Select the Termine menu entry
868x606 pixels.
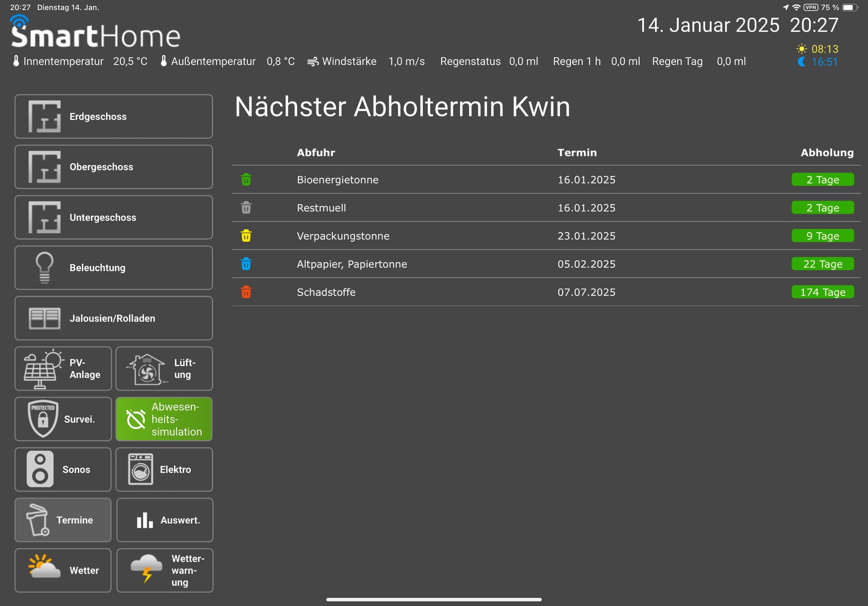click(63, 520)
